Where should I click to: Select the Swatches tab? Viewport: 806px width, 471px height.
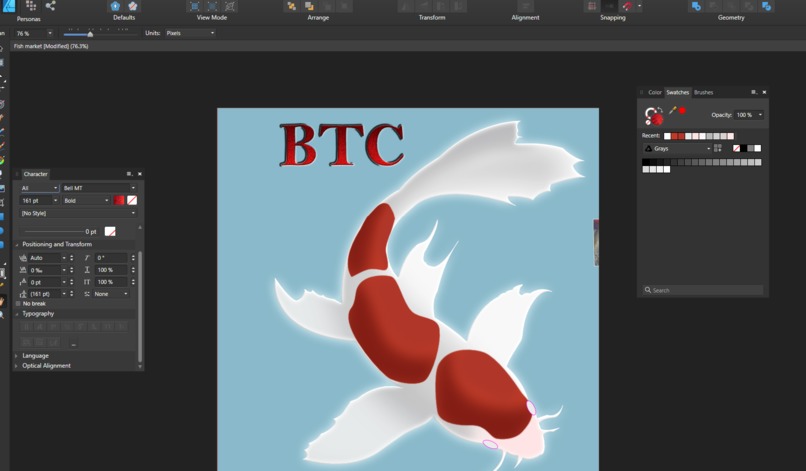pyautogui.click(x=677, y=93)
